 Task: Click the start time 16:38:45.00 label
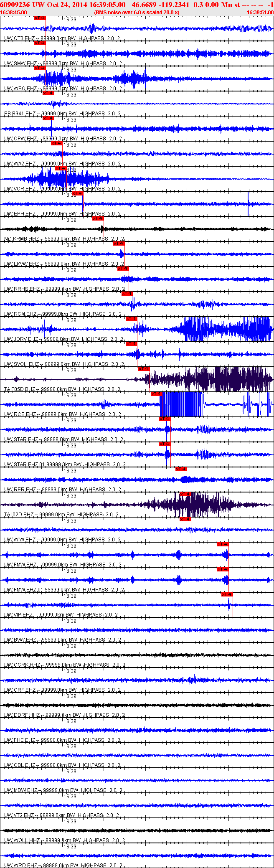(x=14, y=13)
